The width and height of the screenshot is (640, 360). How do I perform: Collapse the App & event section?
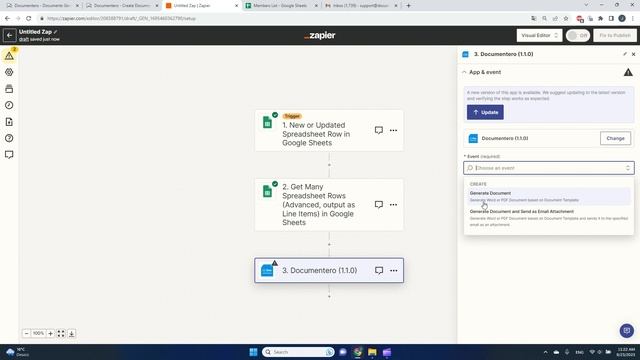[x=464, y=72]
